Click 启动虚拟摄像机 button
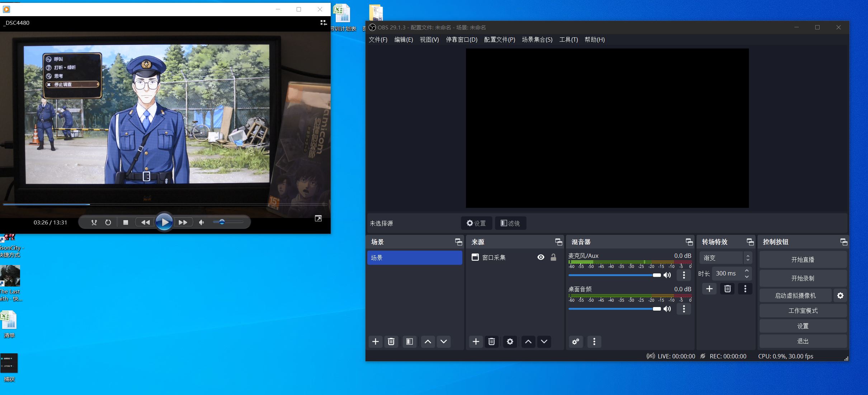Viewport: 868px width, 395px height. 796,296
